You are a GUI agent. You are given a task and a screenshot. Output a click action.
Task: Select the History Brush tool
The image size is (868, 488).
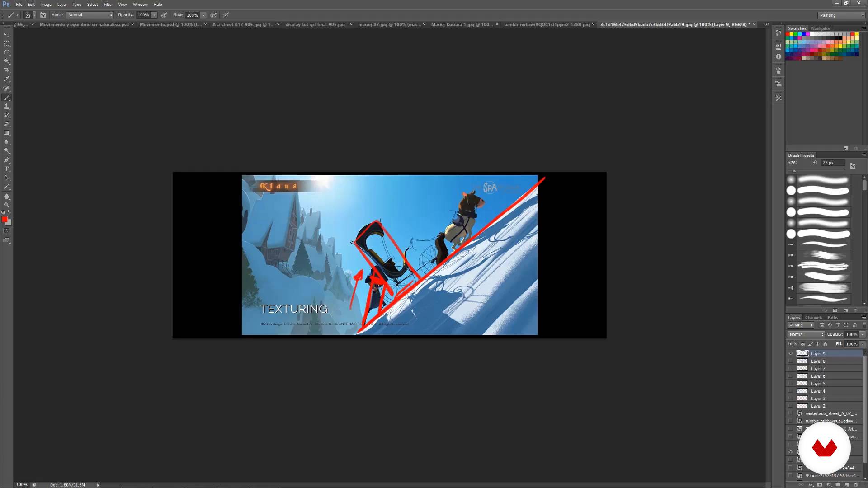(x=6, y=115)
